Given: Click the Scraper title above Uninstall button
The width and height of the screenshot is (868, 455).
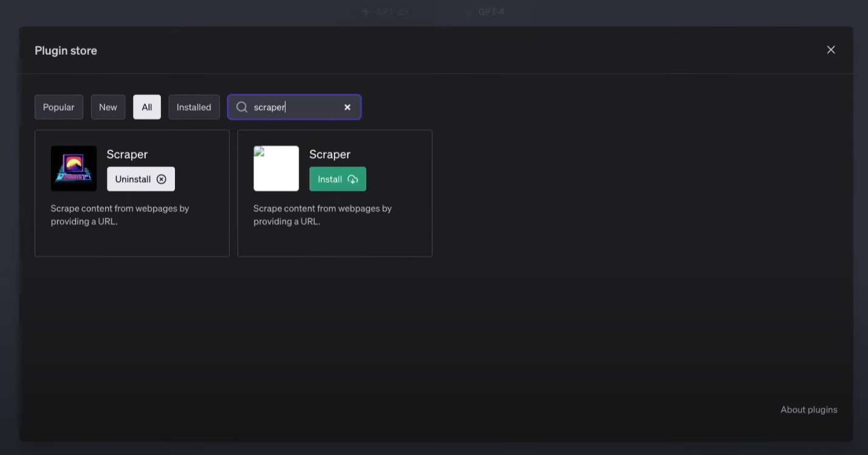Looking at the screenshot, I should [127, 154].
